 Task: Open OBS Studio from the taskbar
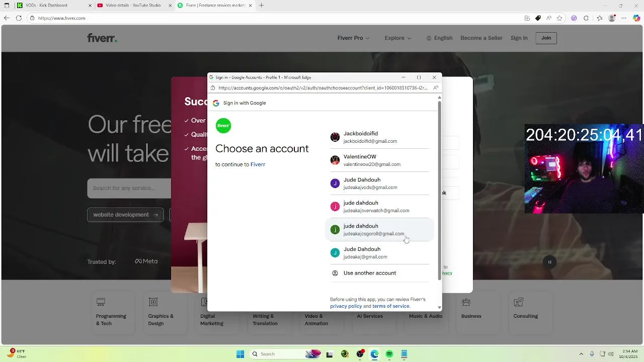(x=360, y=354)
